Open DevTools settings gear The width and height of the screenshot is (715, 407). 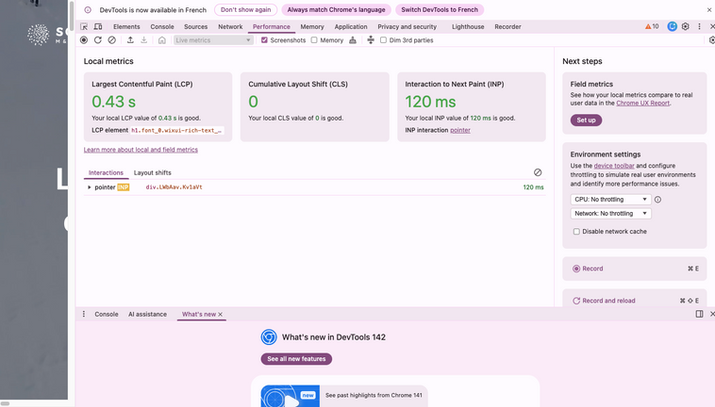685,27
